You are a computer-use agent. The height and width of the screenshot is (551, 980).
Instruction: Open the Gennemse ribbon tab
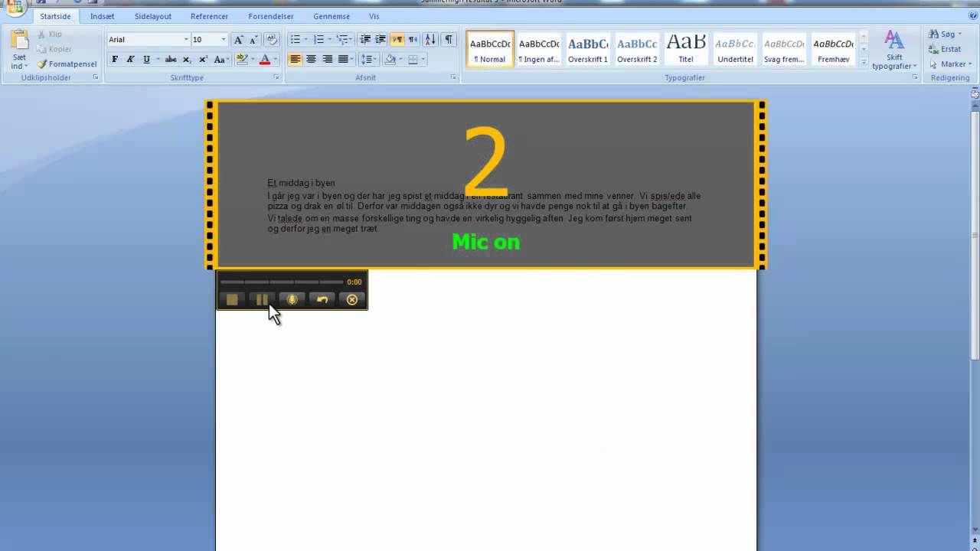pos(332,16)
